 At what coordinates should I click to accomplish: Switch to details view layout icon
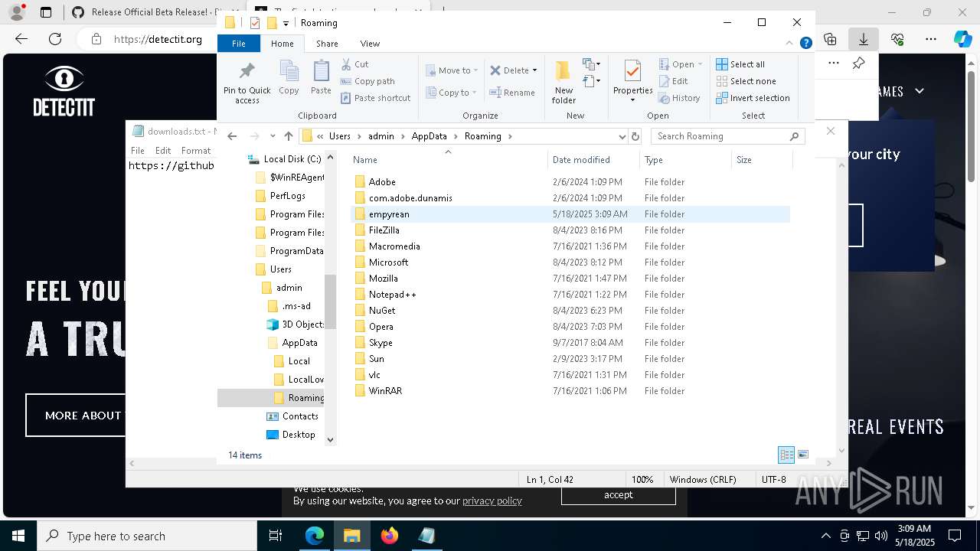click(x=786, y=455)
